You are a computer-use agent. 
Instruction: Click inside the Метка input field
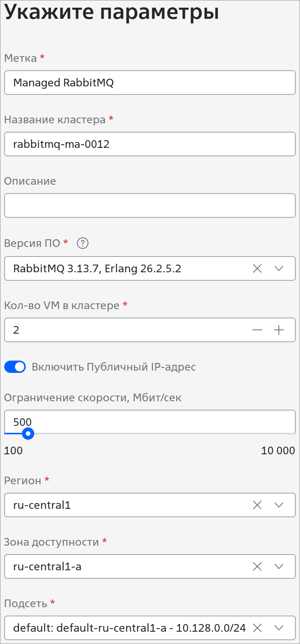(x=150, y=83)
